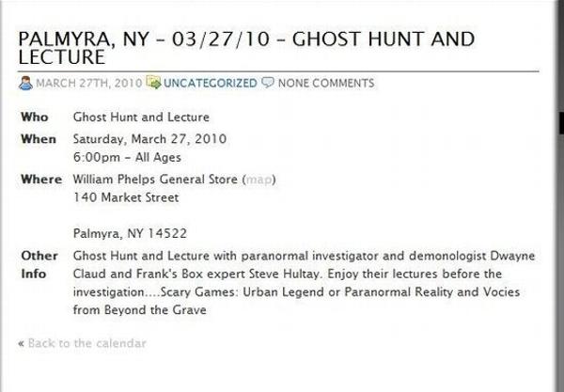Image resolution: width=564 pixels, height=392 pixels.
Task: Click the None Comments text
Action: [326, 83]
